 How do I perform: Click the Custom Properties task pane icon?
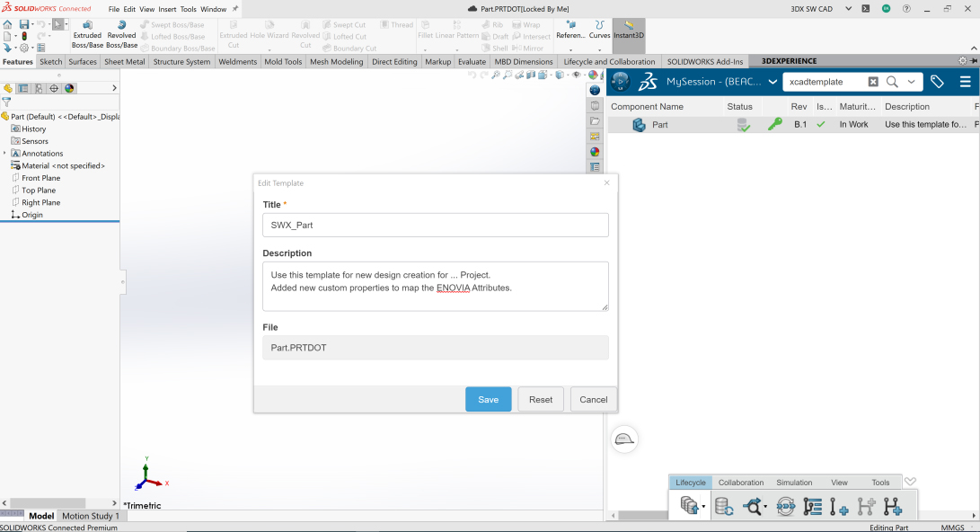point(595,167)
